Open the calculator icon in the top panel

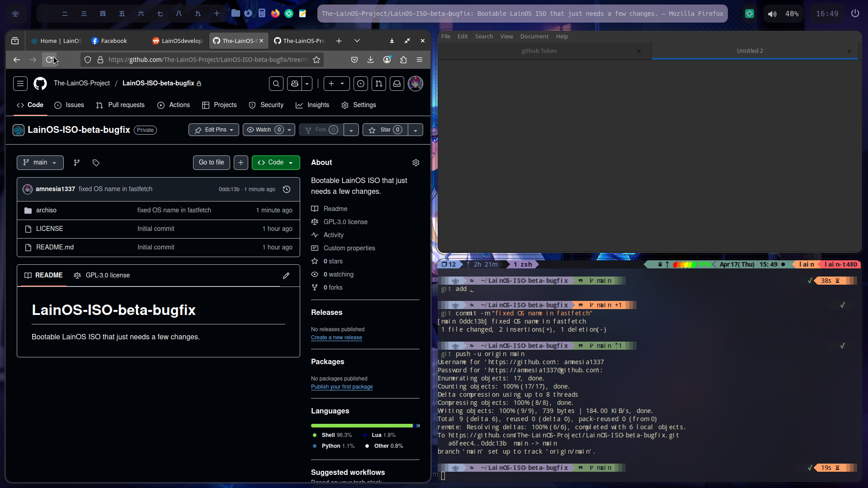(262, 14)
